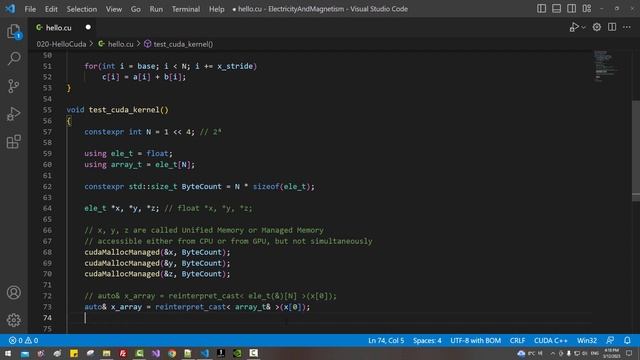Image resolution: width=640 pixels, height=360 pixels.
Task: Click purple Visual Studio taskbar icon
Action: coord(156,353)
